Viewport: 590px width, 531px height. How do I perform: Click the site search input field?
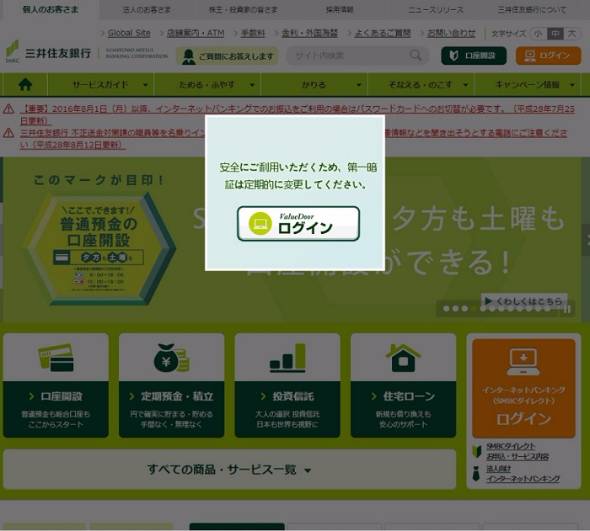[348, 56]
